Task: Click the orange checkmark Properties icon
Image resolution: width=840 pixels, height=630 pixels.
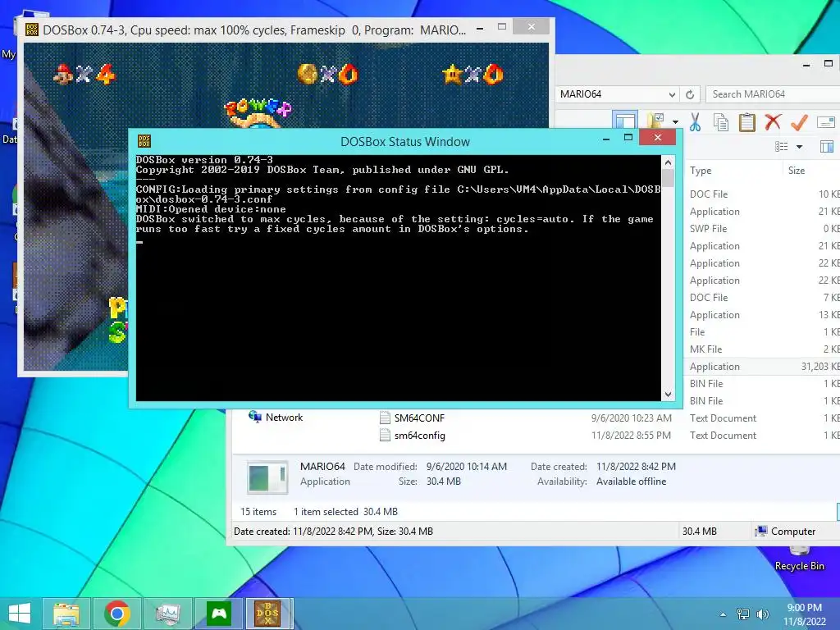Action: [x=799, y=122]
